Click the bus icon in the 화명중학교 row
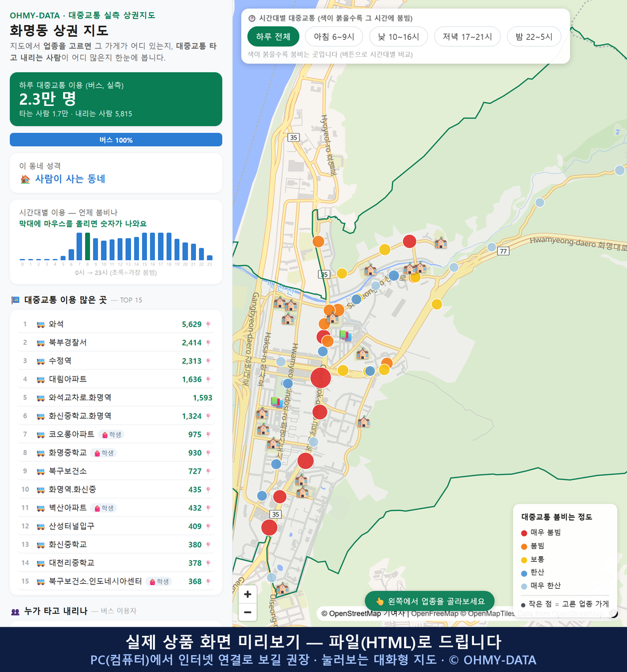 click(41, 453)
